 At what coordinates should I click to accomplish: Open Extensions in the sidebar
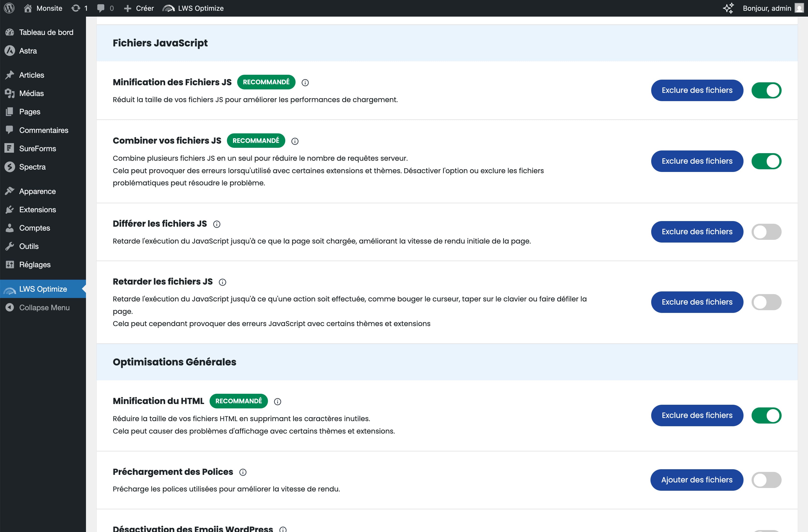tap(37, 210)
